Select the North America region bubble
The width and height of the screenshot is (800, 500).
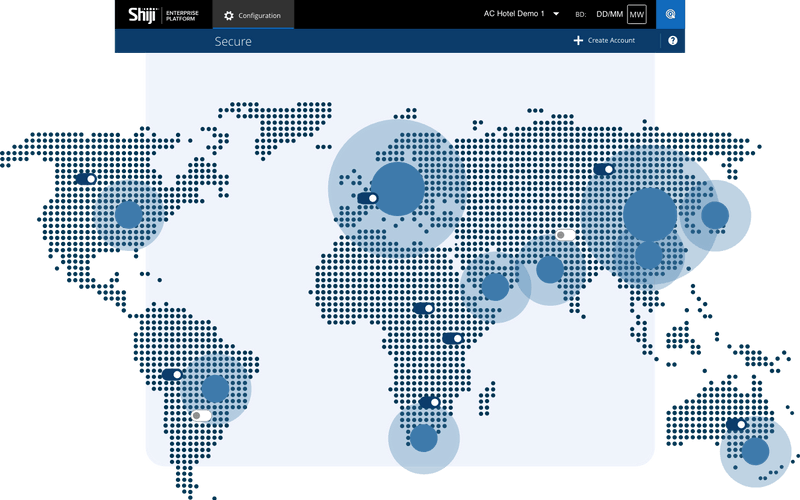pos(129,215)
